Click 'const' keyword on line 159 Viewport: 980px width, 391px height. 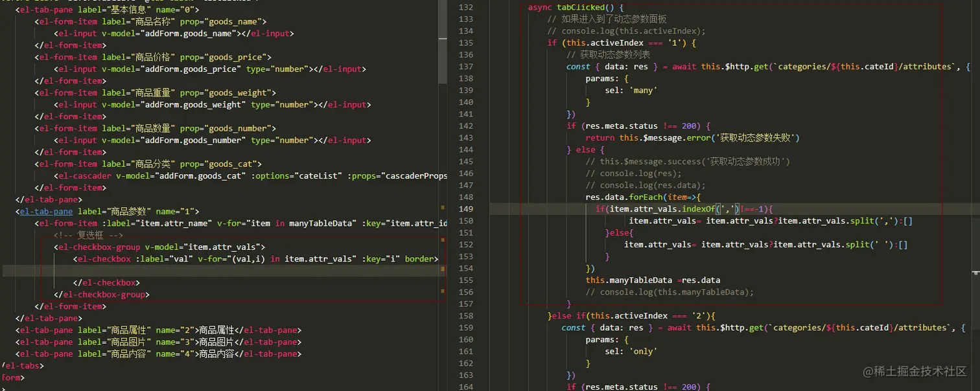point(574,328)
